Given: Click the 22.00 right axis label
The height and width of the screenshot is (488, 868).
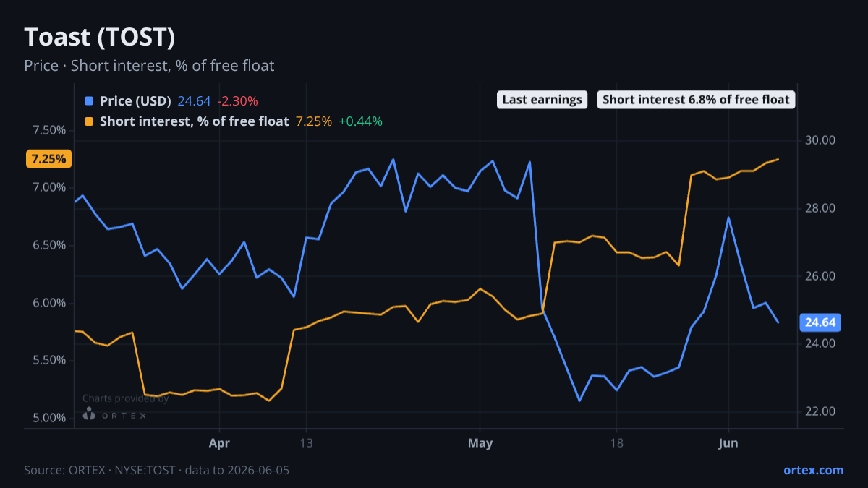Looking at the screenshot, I should 820,411.
